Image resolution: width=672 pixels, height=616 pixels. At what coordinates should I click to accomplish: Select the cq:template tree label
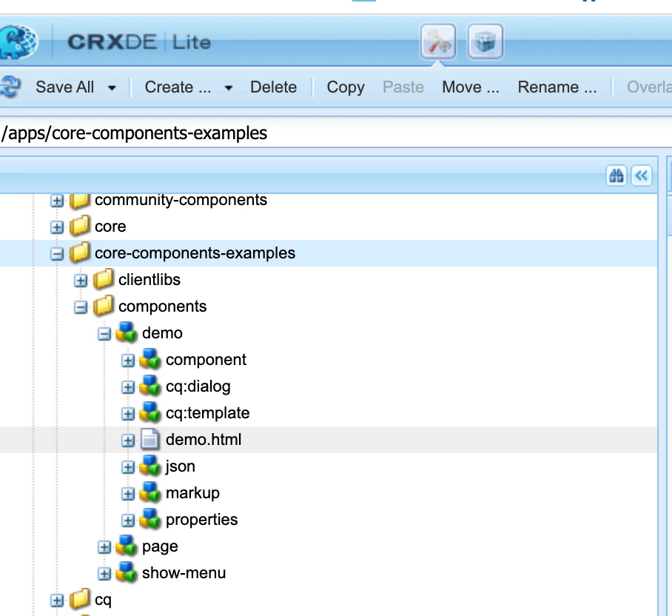pyautogui.click(x=207, y=413)
